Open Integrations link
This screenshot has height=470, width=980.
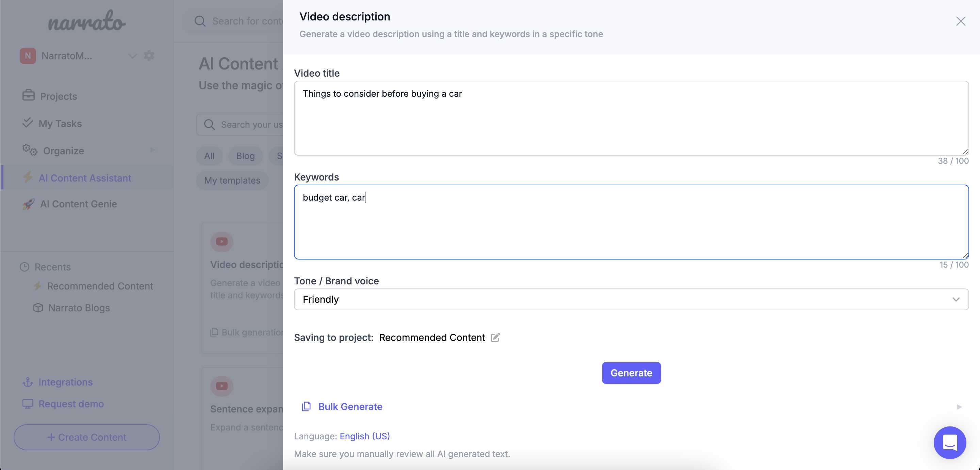tap(65, 382)
